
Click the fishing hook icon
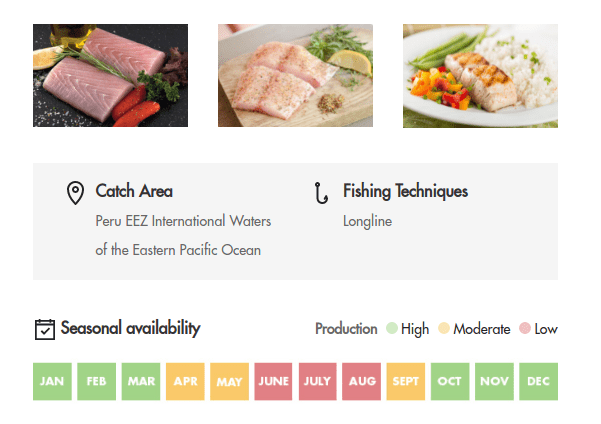321,193
